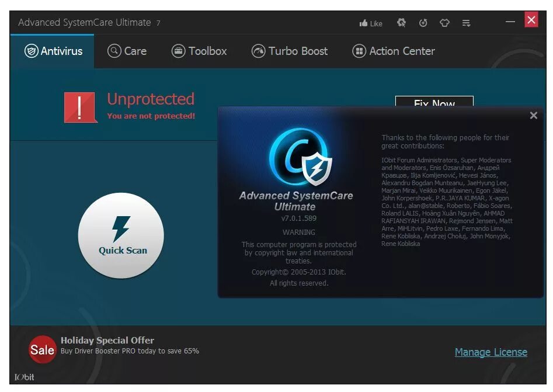Screen dimensions: 553x392
Task: Click the thumbs-up Like button
Action: tap(371, 23)
